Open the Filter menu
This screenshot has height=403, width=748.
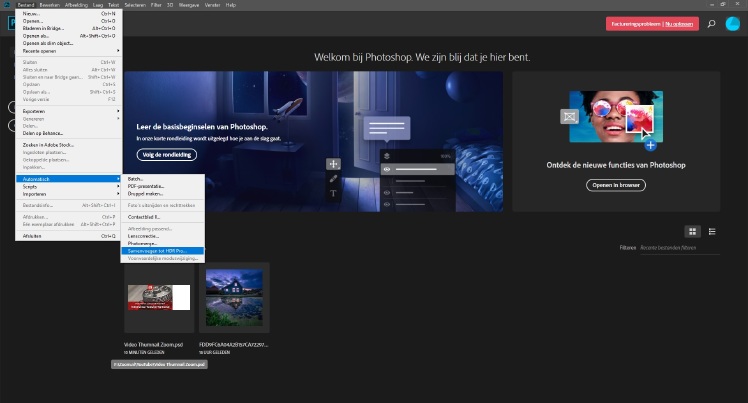(x=156, y=5)
